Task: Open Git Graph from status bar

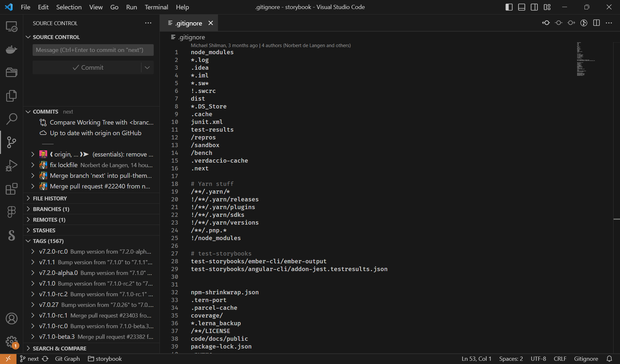Action: [67, 359]
